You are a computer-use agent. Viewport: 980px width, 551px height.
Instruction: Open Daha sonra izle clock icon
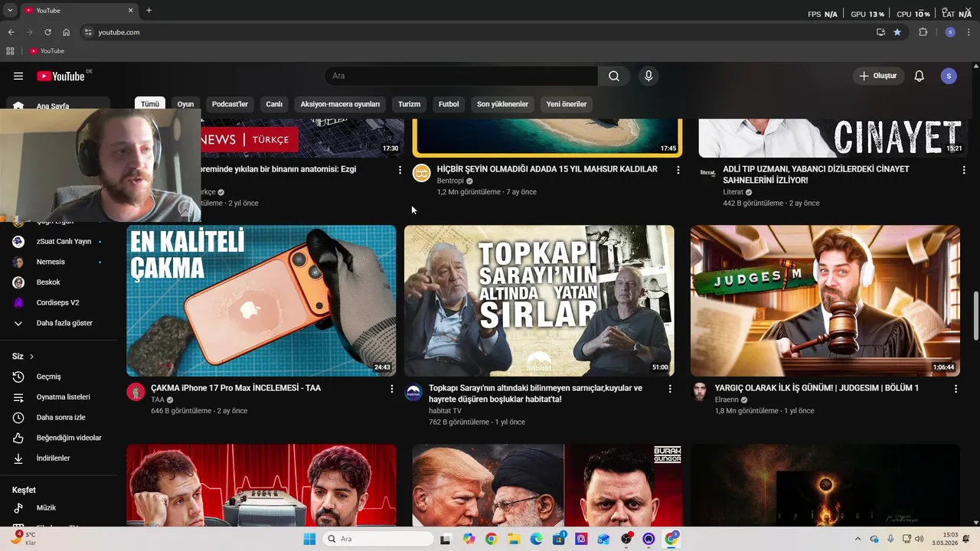point(18,418)
